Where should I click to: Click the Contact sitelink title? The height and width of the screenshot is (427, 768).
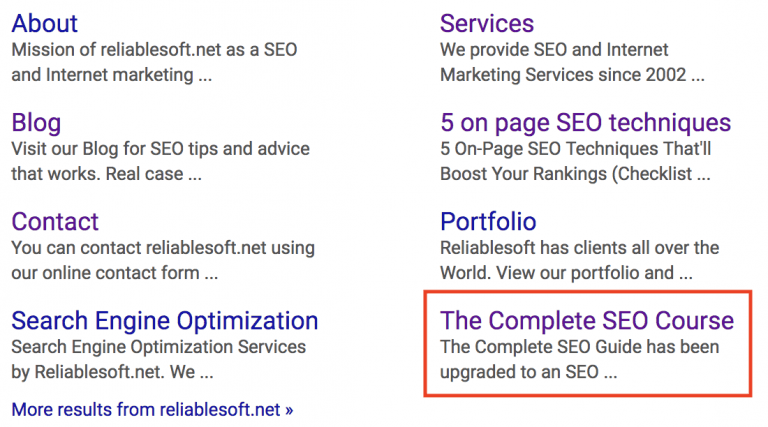[55, 222]
